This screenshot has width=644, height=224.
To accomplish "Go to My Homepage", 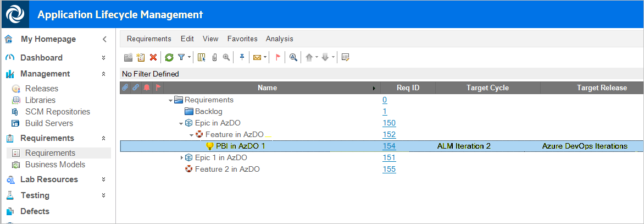I will 48,39.
